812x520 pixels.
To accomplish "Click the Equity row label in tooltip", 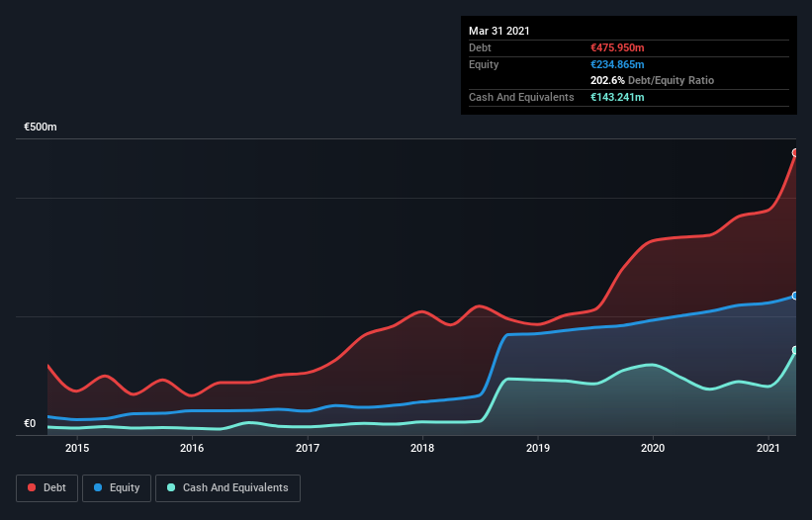I will point(484,64).
